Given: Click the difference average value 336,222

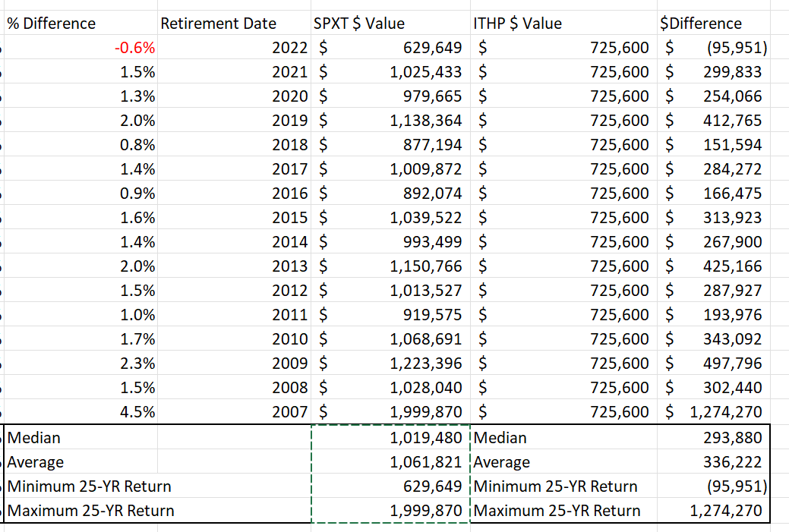Looking at the screenshot, I should pos(714,461).
